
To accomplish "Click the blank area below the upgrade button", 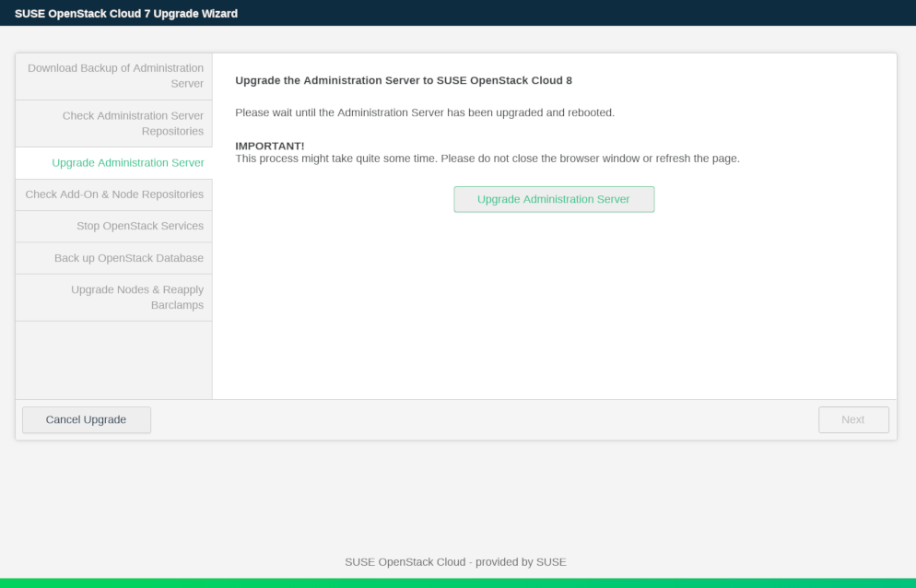I will pyautogui.click(x=553, y=304).
